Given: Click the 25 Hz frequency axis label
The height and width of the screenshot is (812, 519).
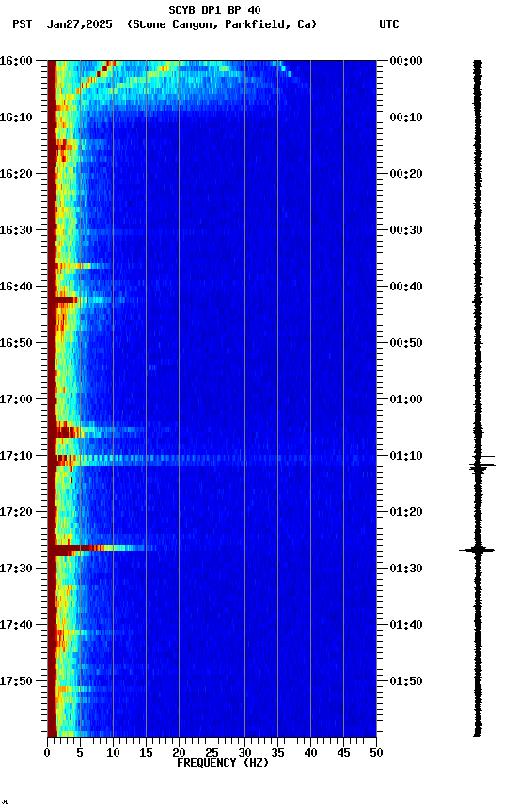Looking at the screenshot, I should point(212,753).
